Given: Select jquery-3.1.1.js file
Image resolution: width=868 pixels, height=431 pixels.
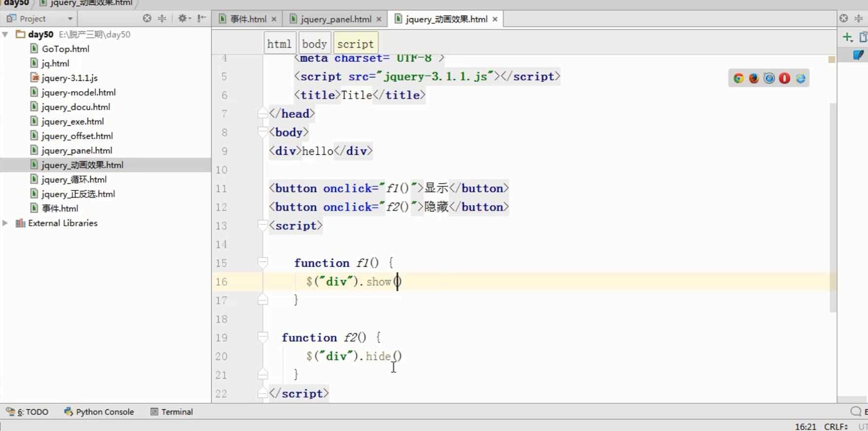Looking at the screenshot, I should (69, 78).
